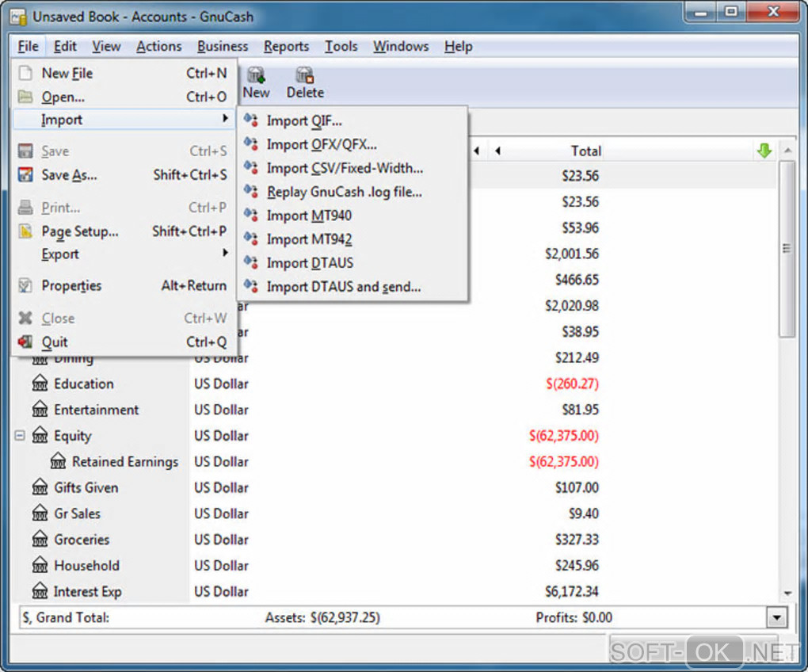Open the Edit menu

click(65, 47)
